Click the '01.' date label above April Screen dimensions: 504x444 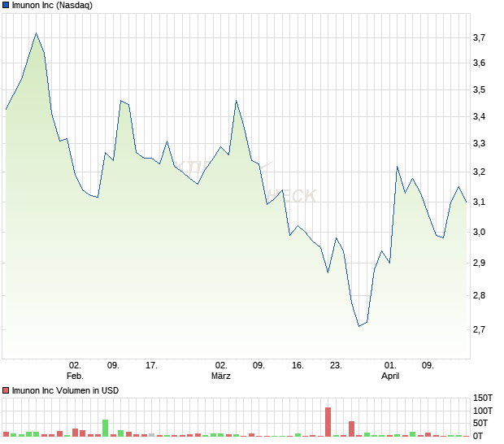[390, 366]
